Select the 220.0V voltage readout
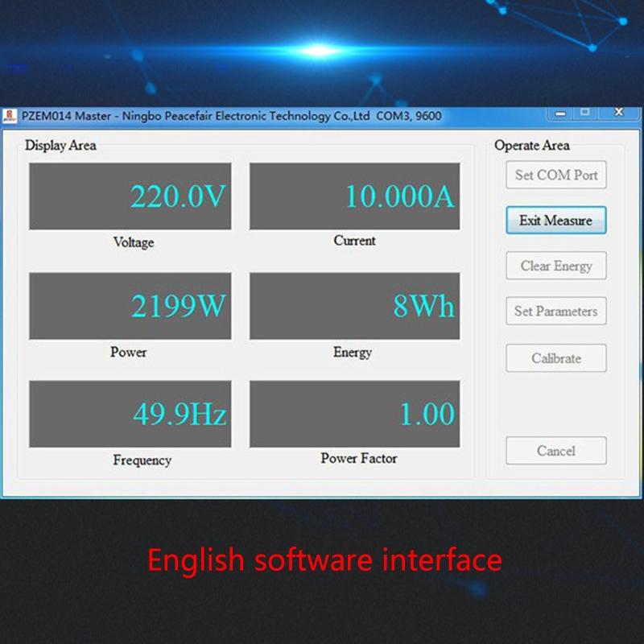Image resolution: width=644 pixels, height=644 pixels. [130, 196]
